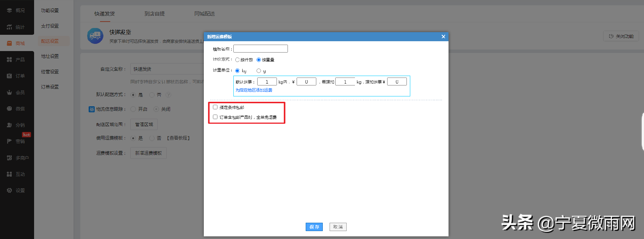Image resolution: width=644 pixels, height=239 pixels.
Task: Switch to the 到店自提 tab
Action: [x=155, y=14]
